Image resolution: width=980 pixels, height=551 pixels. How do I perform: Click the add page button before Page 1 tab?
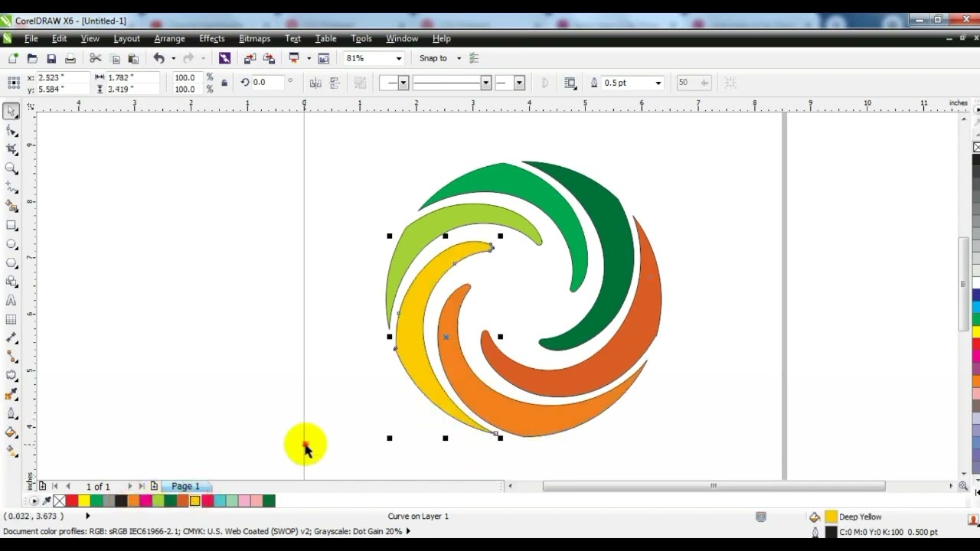(x=154, y=486)
